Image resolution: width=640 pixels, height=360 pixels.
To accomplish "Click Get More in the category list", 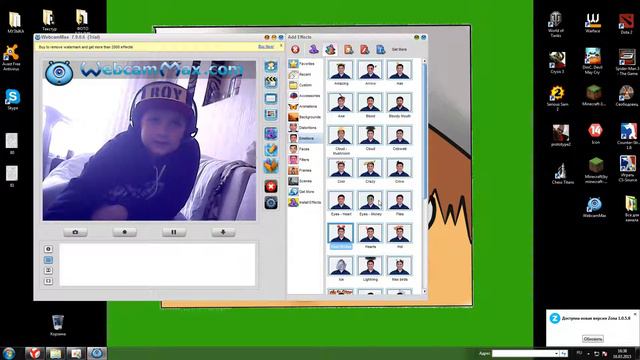I will 305,191.
